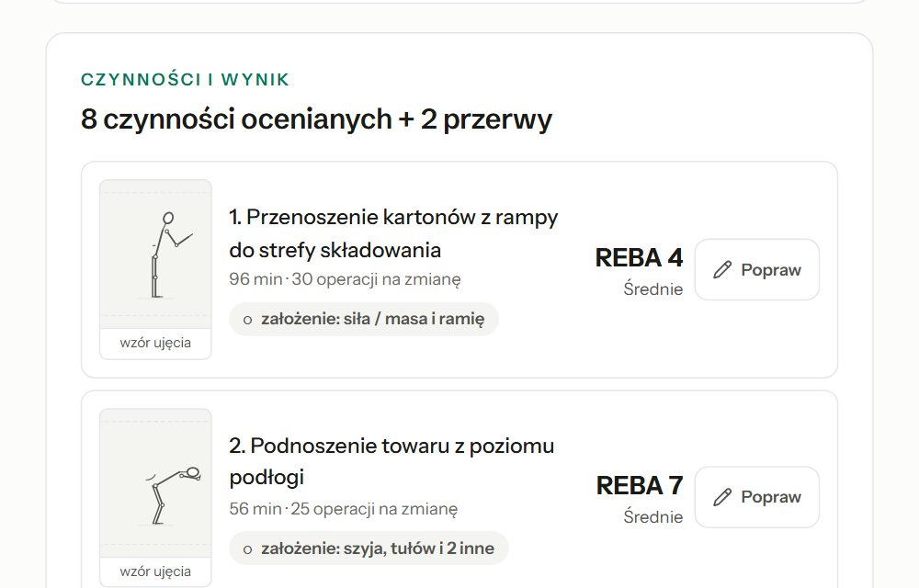The image size is (919, 588).
Task: Click "wzór ujęcia" caption under activity 1
Action: (155, 344)
